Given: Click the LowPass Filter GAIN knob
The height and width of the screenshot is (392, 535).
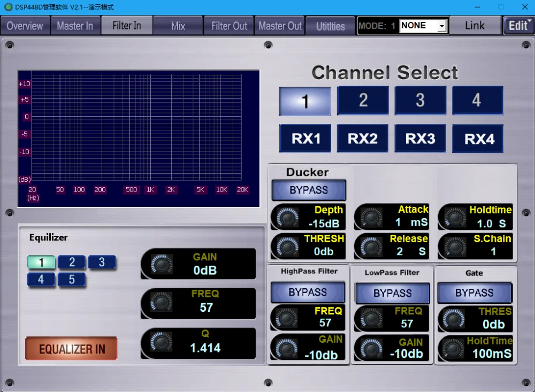Looking at the screenshot, I should 371,349.
